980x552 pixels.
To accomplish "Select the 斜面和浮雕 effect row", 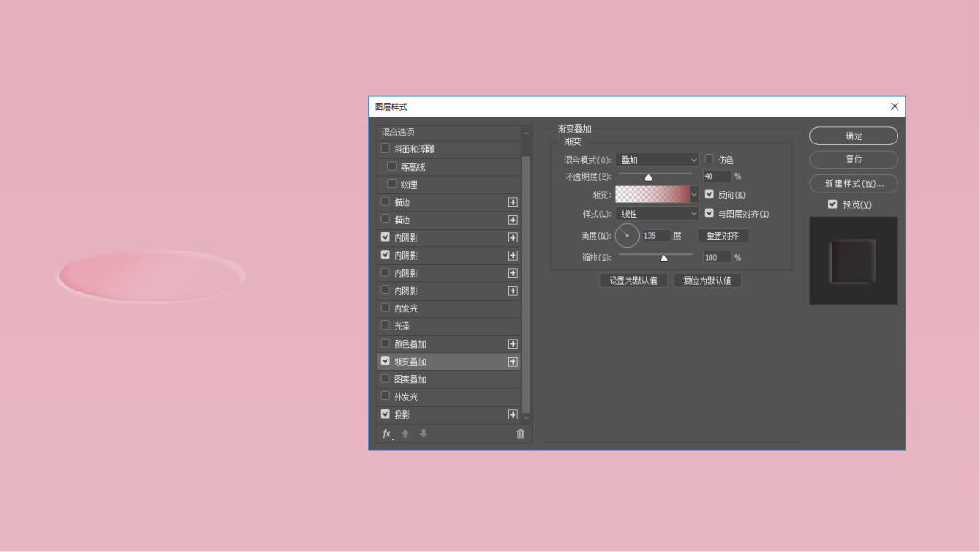I will coord(449,150).
